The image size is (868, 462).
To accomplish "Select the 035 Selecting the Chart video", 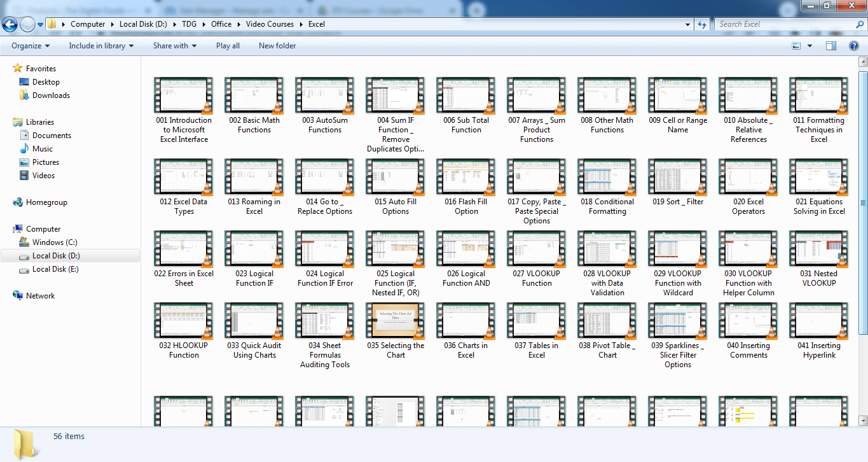I will (x=396, y=331).
